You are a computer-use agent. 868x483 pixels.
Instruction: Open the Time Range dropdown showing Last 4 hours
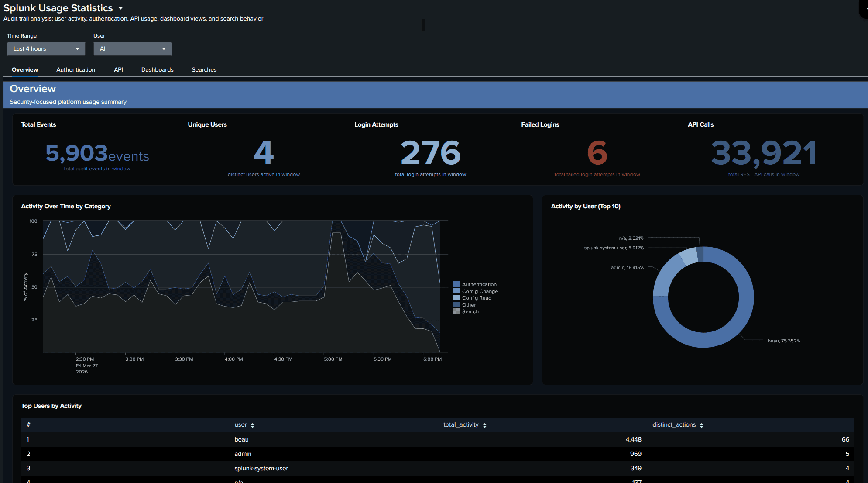click(x=46, y=48)
